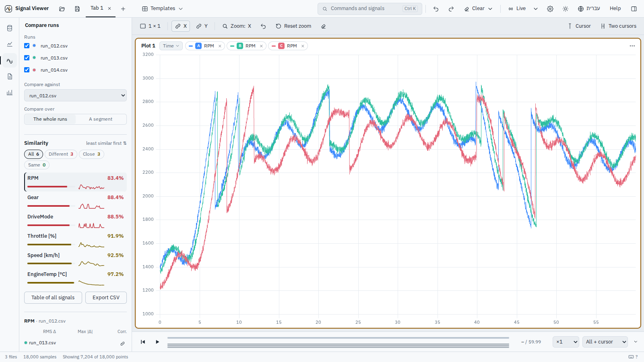Open the Help menu
This screenshot has height=362, width=644.
point(615,8)
